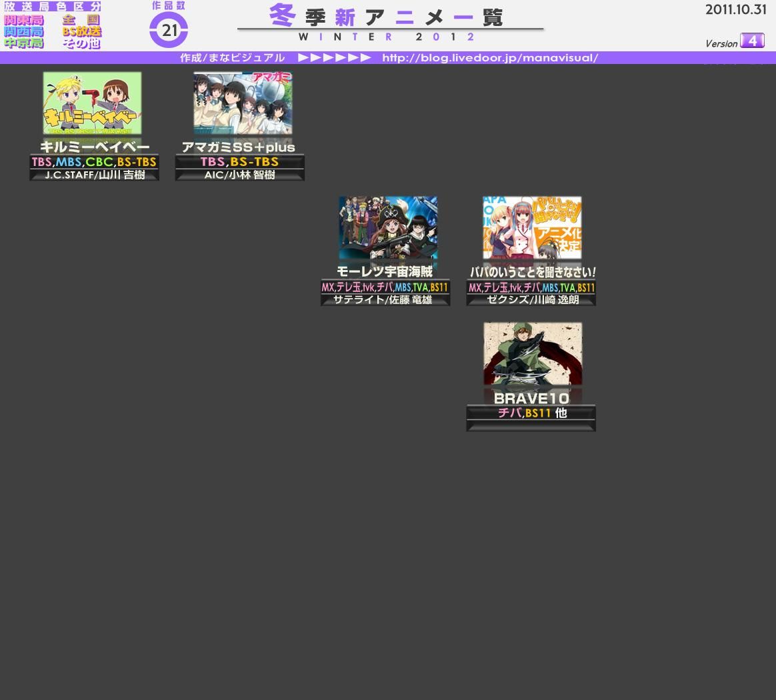The width and height of the screenshot is (776, 700).
Task: Click the キルミーベイベー title text
Action: (95, 147)
